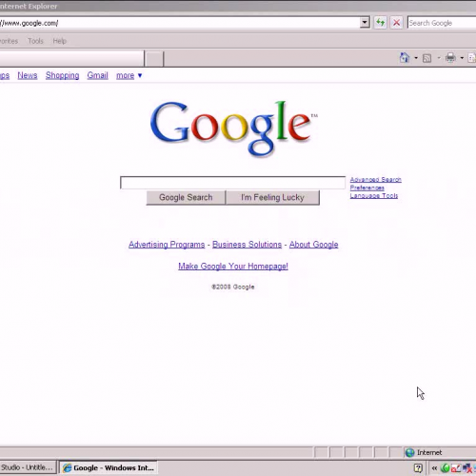
Task: Open the new tab button
Action: click(x=154, y=59)
